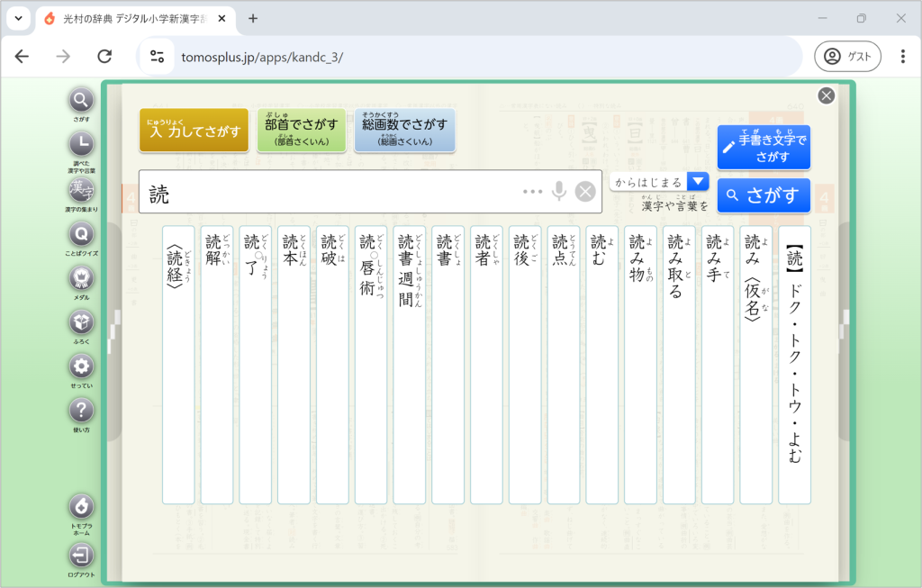This screenshot has width=922, height=588.
Task: Click the address bar URL tomosplus.jp
Action: 262,57
